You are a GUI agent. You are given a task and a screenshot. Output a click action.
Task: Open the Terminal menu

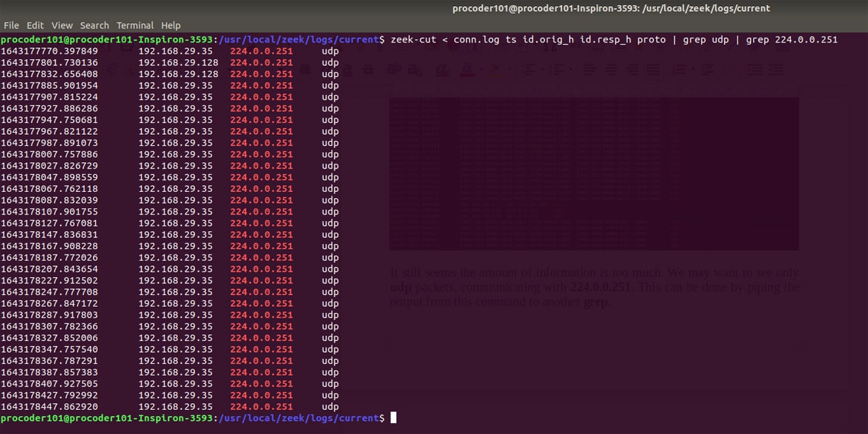pyautogui.click(x=135, y=25)
